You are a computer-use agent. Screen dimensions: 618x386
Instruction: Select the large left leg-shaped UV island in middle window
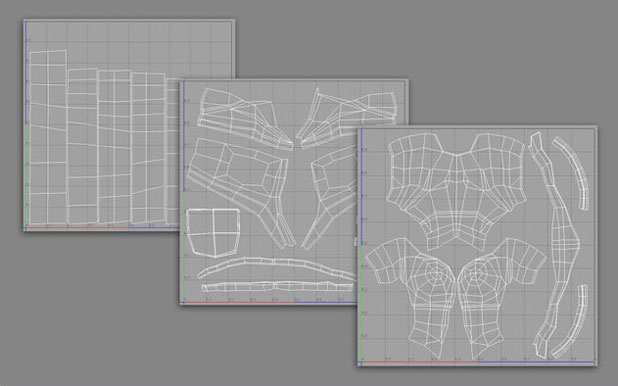240,193
